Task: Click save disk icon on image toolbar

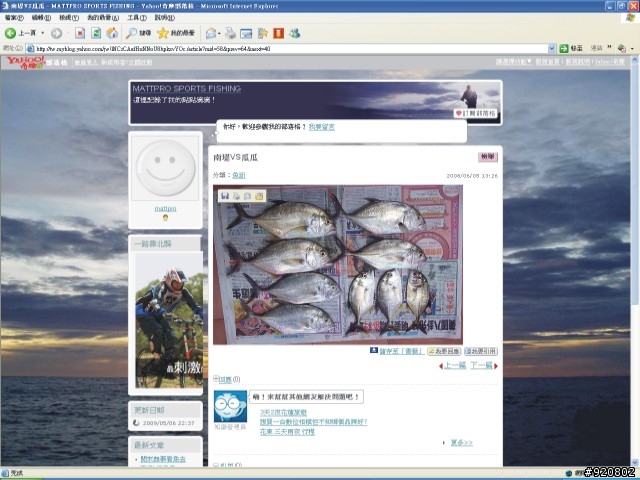Action: pyautogui.click(x=224, y=196)
